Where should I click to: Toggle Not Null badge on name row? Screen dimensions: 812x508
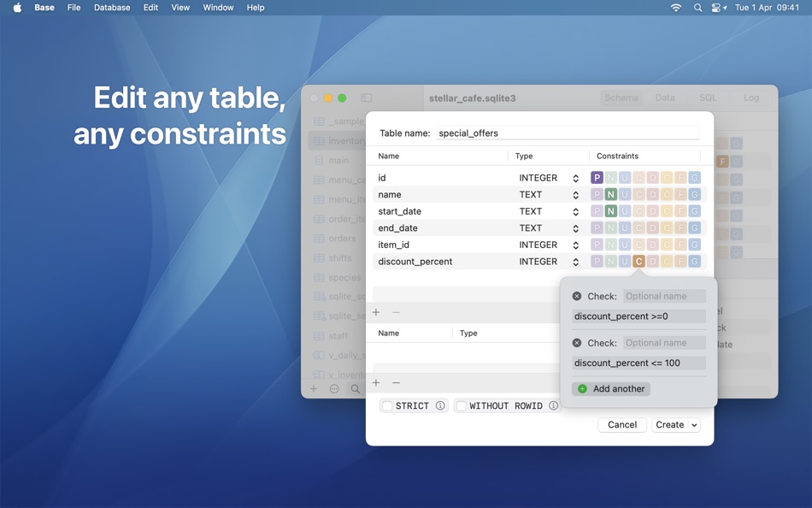click(610, 194)
